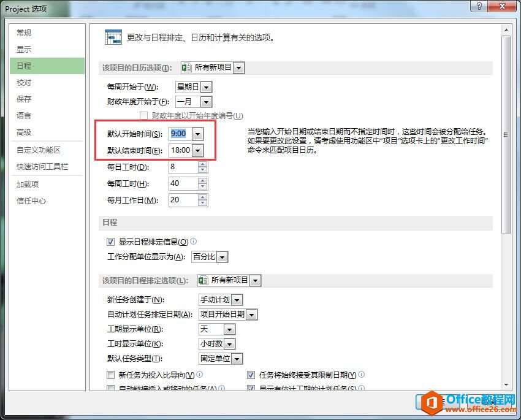Click the Help question mark icon
Viewport: 521px width, 420px height.
[479, 6]
